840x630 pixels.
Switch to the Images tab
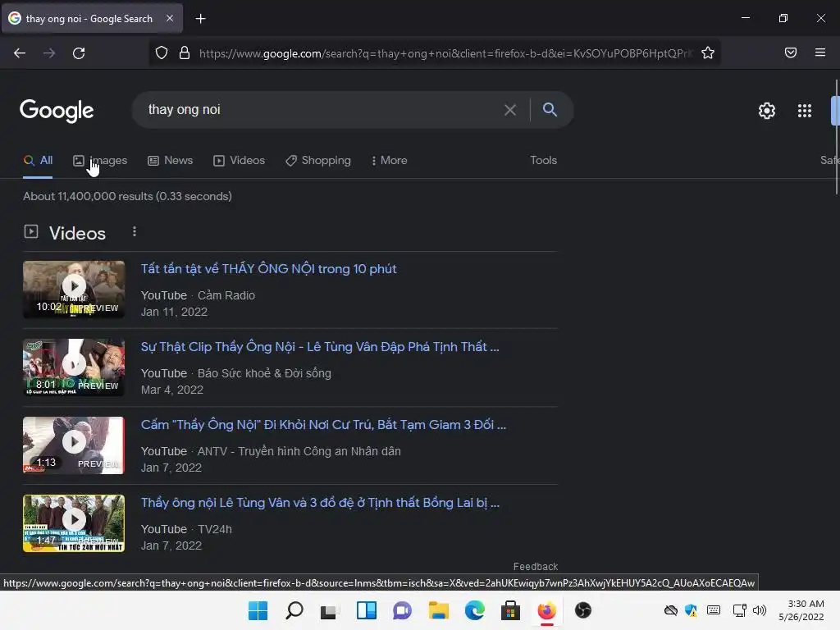100,160
